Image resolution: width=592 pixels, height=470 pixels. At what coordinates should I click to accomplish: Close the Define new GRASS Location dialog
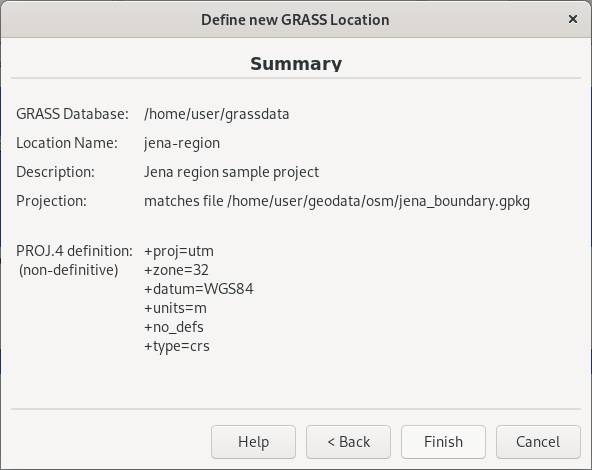(573, 19)
